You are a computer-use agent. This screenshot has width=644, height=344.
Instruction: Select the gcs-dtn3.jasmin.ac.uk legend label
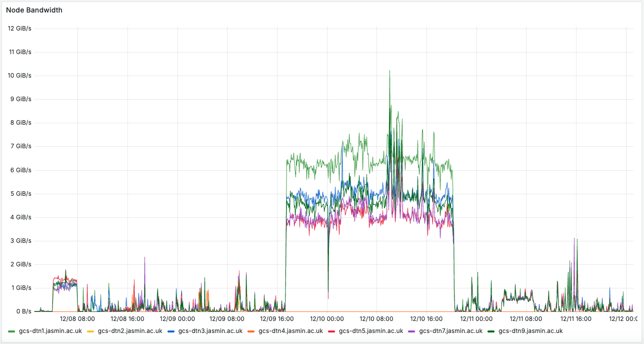coord(210,331)
